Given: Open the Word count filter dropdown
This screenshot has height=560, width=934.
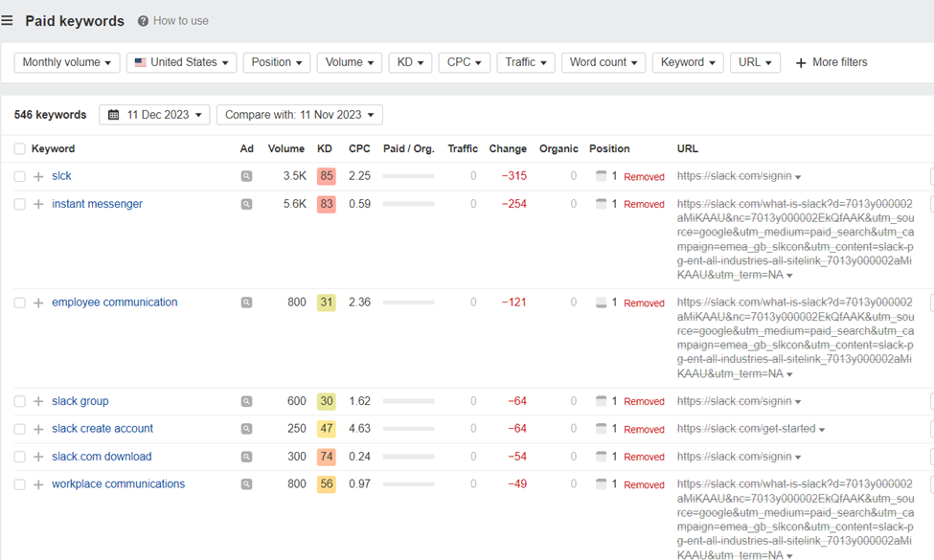Looking at the screenshot, I should point(604,62).
